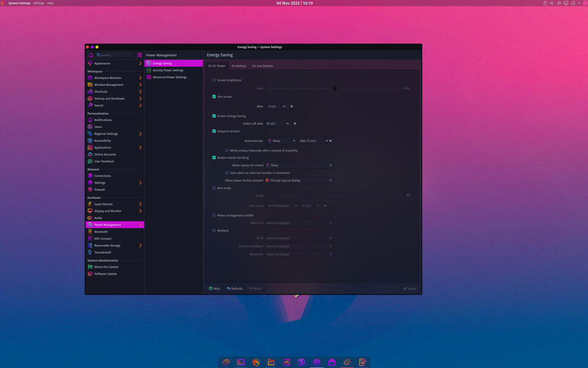Image resolution: width=588 pixels, height=368 pixels.
Task: Open the Settings menu in top bar
Action: pyautogui.click(x=39, y=3)
